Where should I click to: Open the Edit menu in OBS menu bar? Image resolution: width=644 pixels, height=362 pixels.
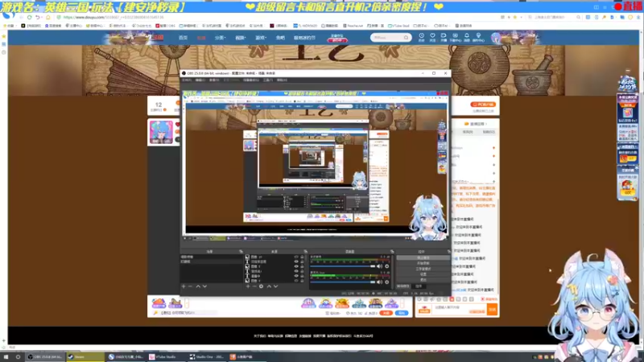200,80
